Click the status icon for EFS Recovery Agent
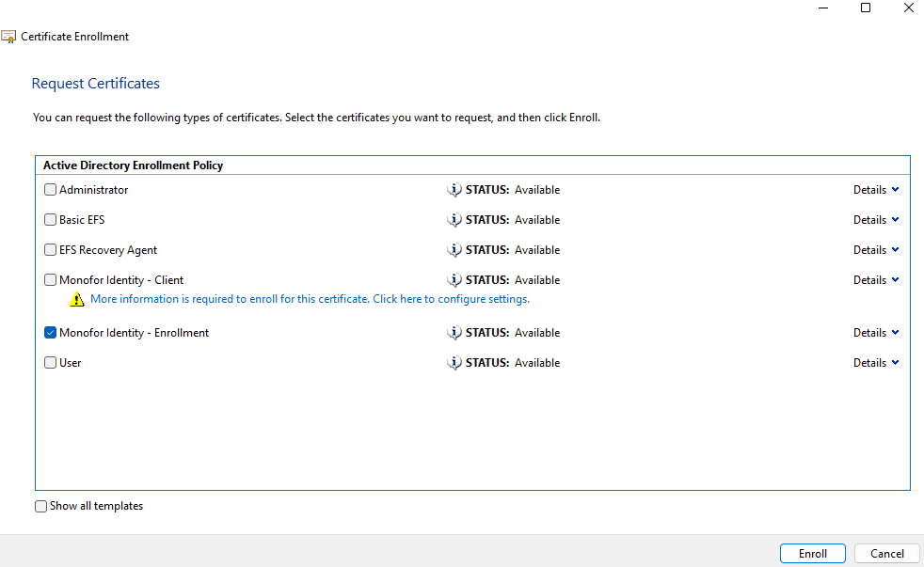This screenshot has height=567, width=924. coord(454,250)
